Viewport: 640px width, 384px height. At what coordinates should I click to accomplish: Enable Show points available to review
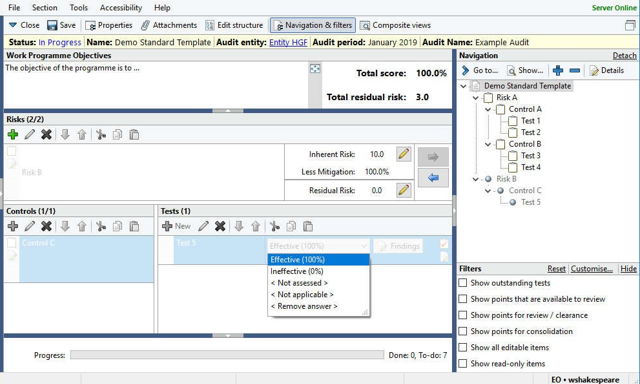click(x=462, y=299)
